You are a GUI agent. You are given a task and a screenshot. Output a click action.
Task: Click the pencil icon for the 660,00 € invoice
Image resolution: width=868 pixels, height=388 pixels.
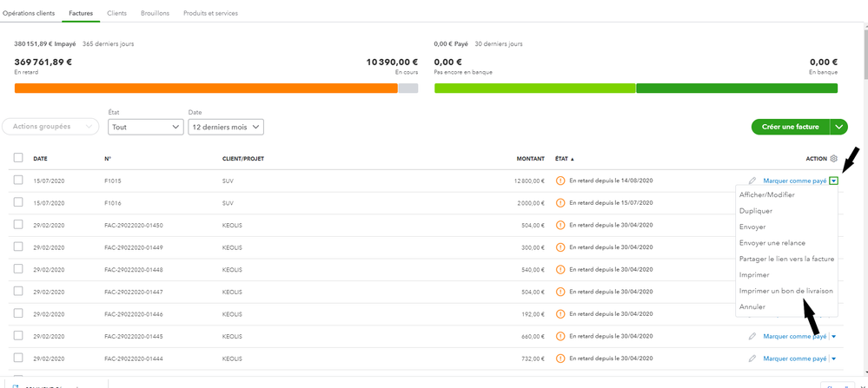(x=752, y=336)
